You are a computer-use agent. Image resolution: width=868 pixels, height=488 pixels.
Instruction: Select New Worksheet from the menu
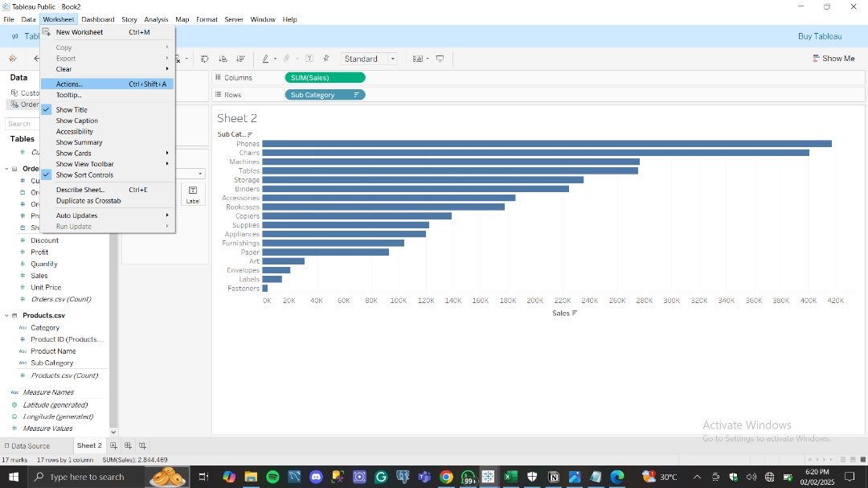point(108,32)
